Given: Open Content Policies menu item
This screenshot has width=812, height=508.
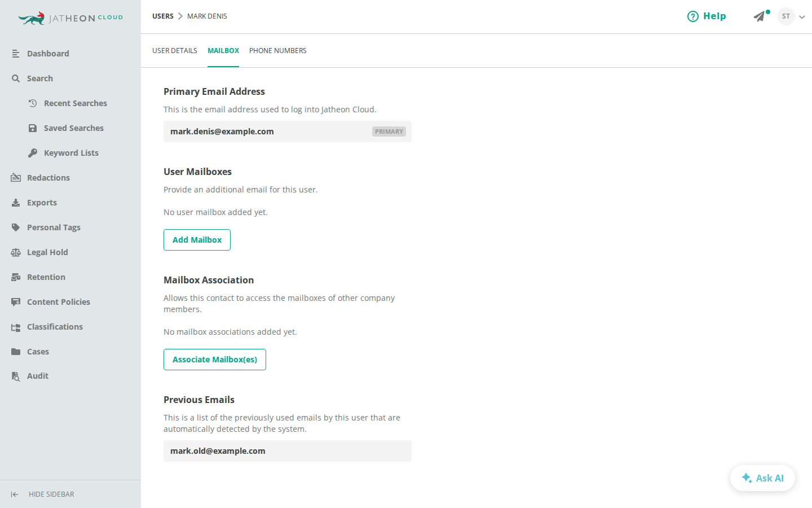Looking at the screenshot, I should (59, 302).
